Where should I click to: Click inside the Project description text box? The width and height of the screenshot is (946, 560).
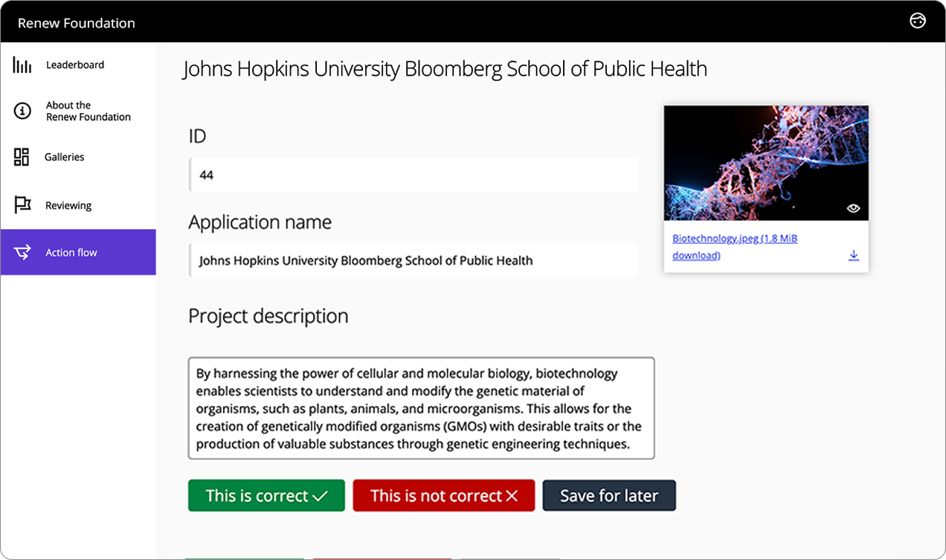coord(421,408)
